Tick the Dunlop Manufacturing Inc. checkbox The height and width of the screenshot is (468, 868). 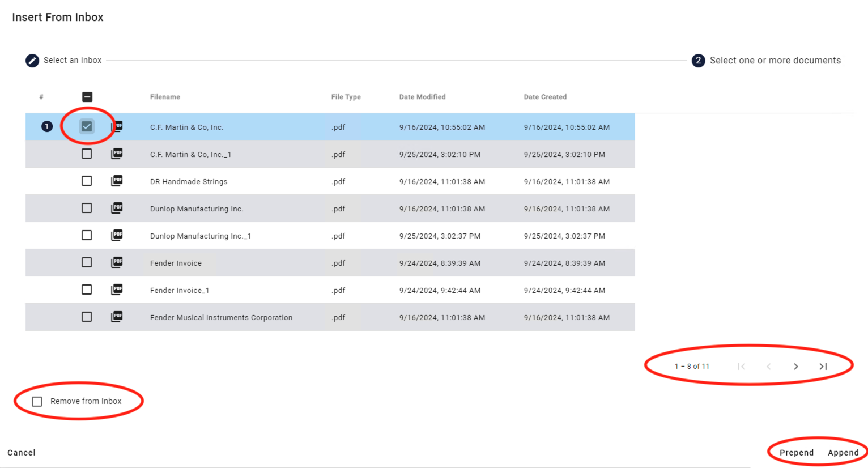pyautogui.click(x=87, y=208)
